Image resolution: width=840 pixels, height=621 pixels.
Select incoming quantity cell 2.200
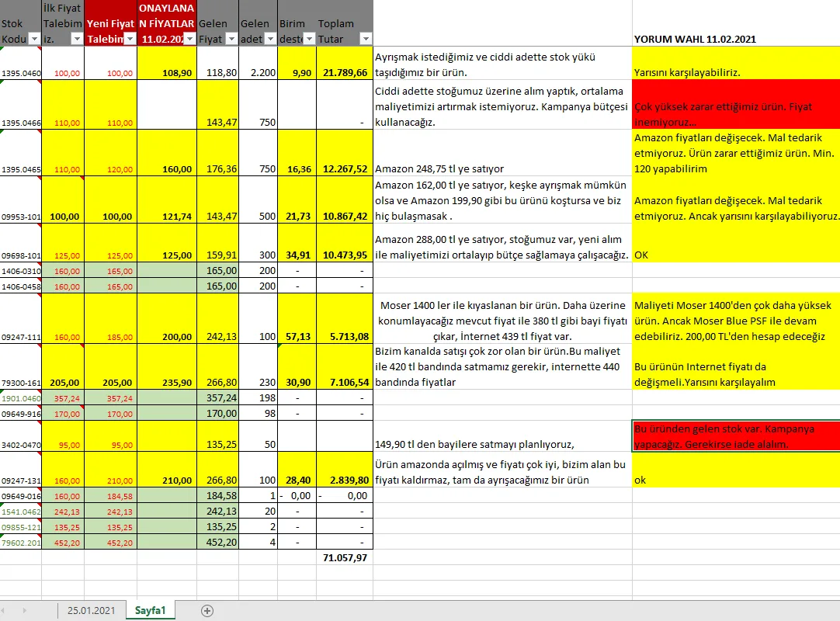point(258,63)
